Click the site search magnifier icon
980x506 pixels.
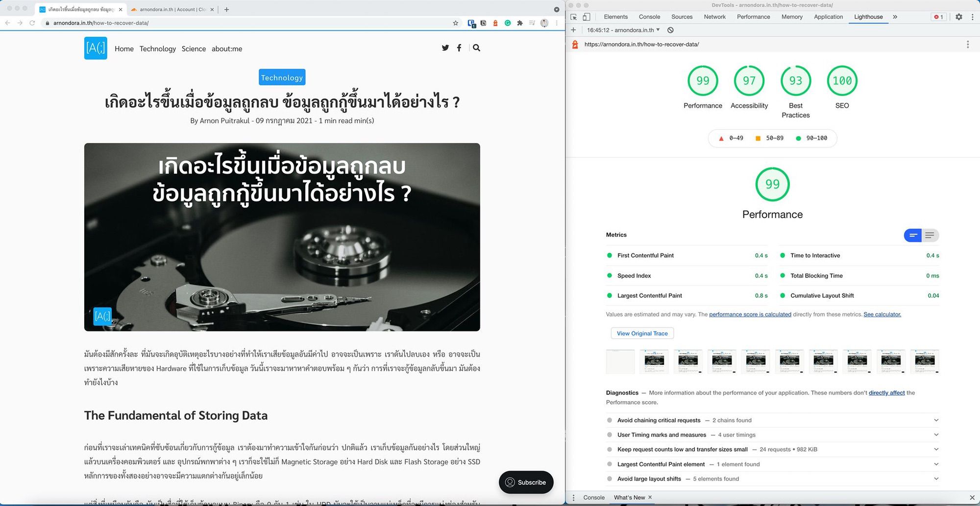[476, 48]
